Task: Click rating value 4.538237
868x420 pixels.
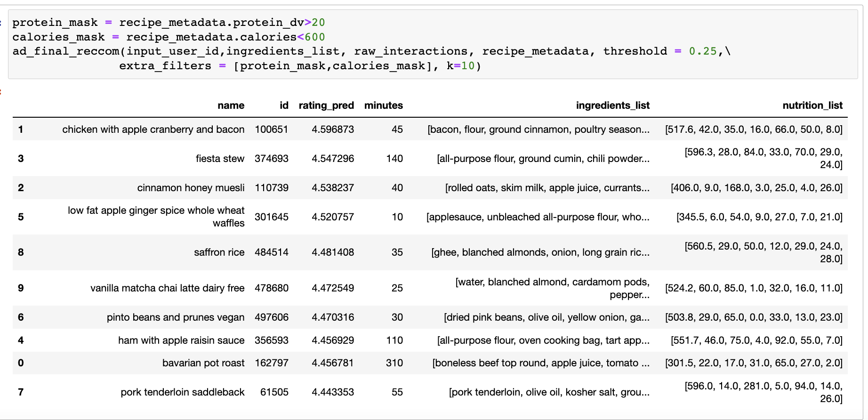Action: 333,188
